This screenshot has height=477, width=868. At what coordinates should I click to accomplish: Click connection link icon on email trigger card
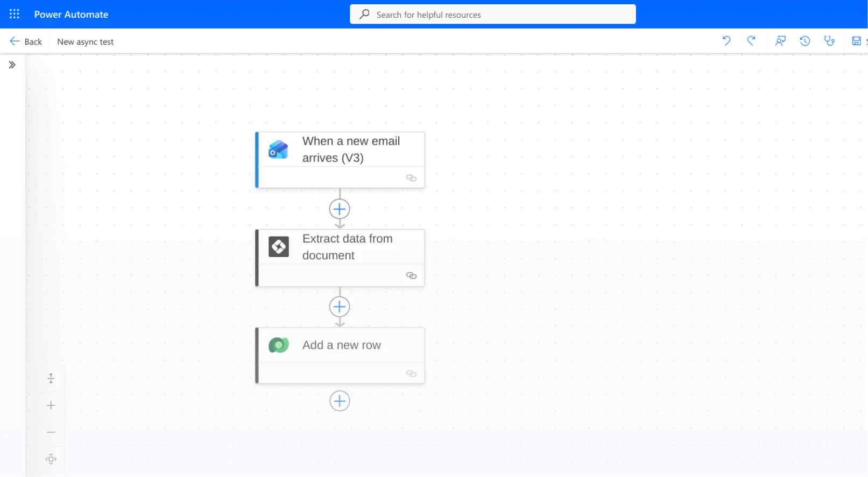(x=411, y=178)
